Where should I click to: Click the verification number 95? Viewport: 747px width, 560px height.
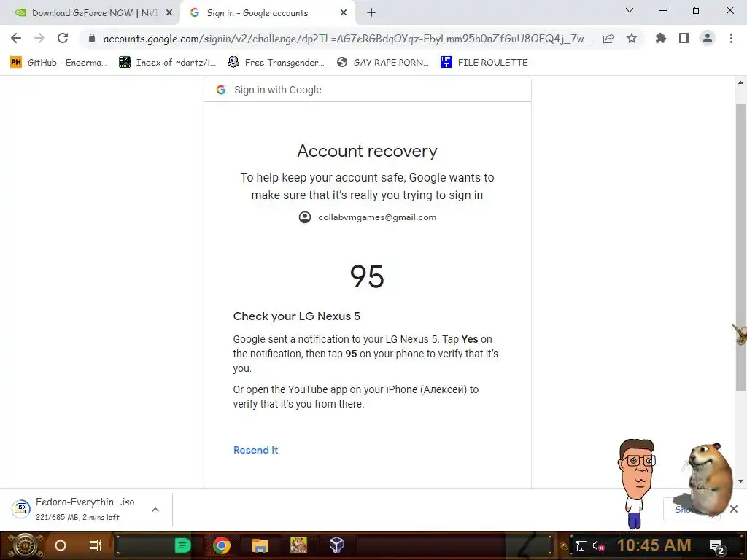[x=367, y=276]
